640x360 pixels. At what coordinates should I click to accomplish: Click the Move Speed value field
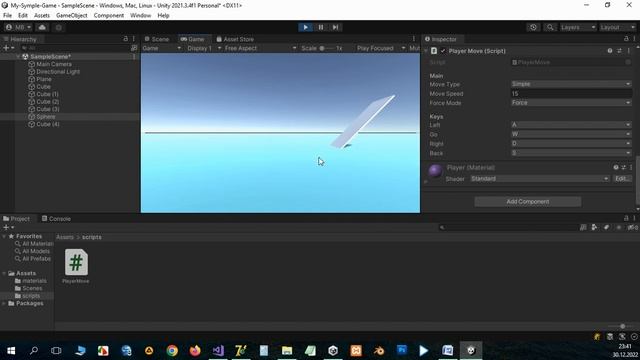pyautogui.click(x=571, y=93)
